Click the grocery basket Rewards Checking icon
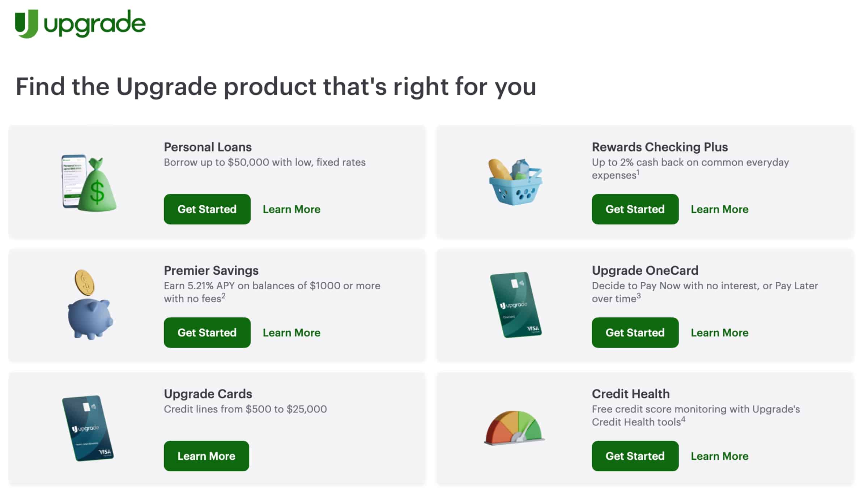The image size is (868, 488). (515, 182)
